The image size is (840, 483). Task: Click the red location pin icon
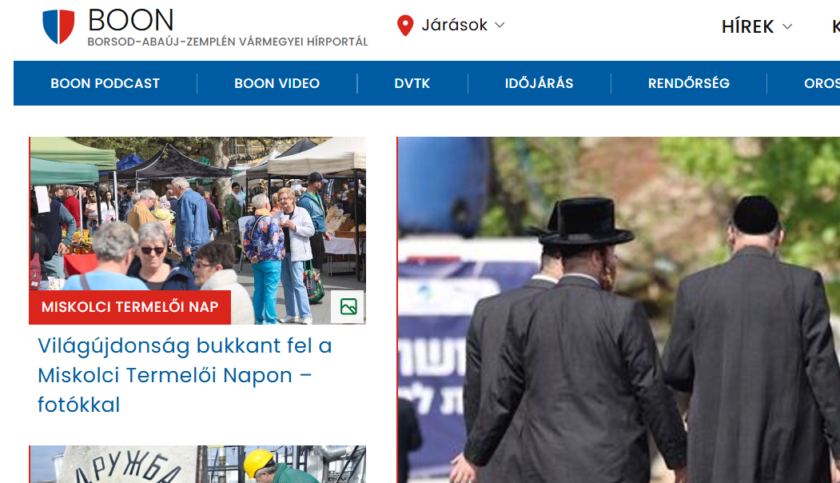click(405, 26)
